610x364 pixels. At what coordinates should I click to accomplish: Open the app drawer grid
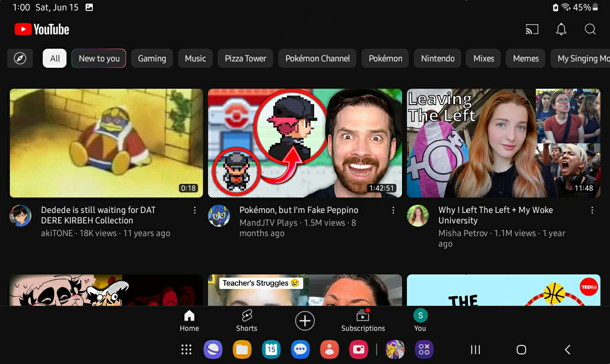pos(186,349)
